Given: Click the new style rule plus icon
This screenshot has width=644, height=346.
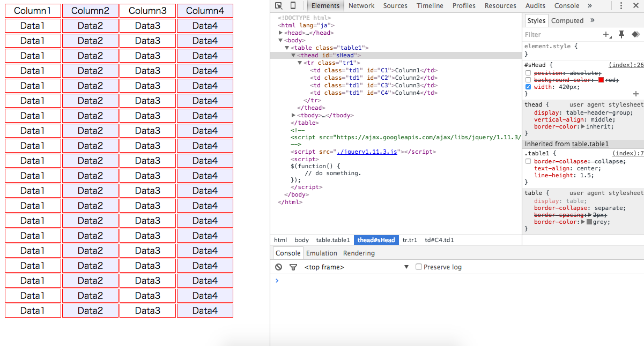Looking at the screenshot, I should click(607, 34).
